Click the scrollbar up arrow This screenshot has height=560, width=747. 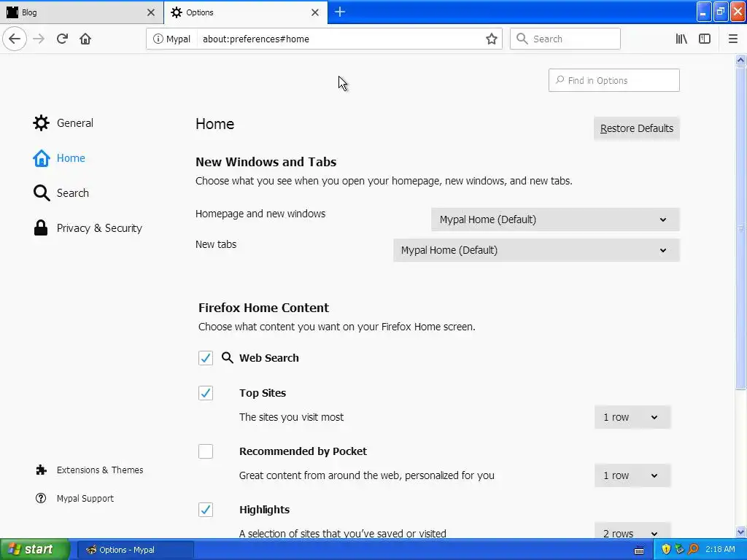740,60
